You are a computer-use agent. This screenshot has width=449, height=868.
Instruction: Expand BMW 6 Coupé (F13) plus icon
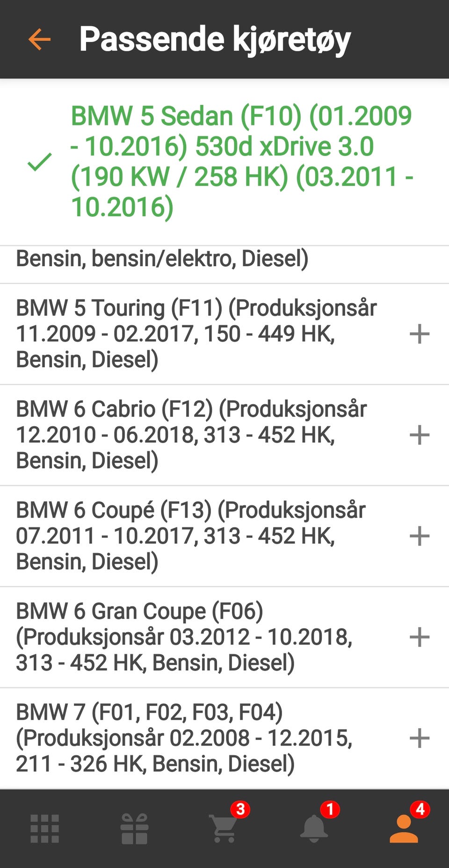pos(419,536)
